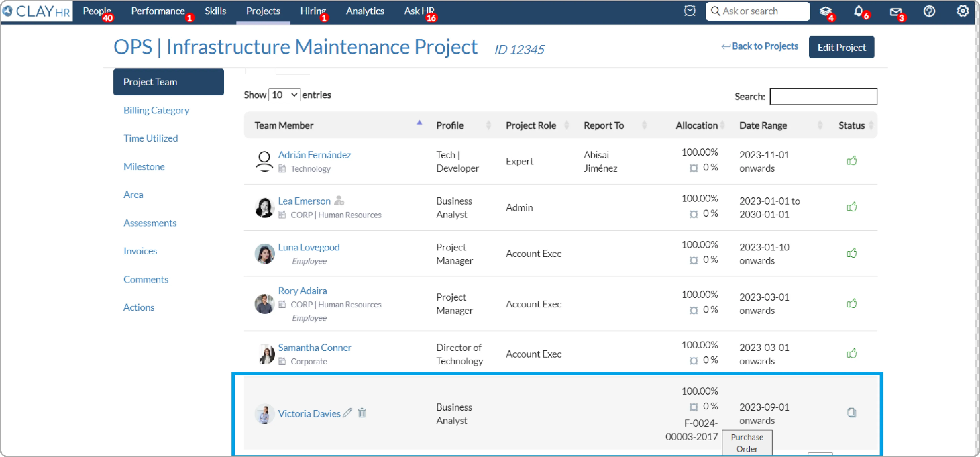Open the Show entries count dropdown
The image size is (980, 457).
coord(284,95)
